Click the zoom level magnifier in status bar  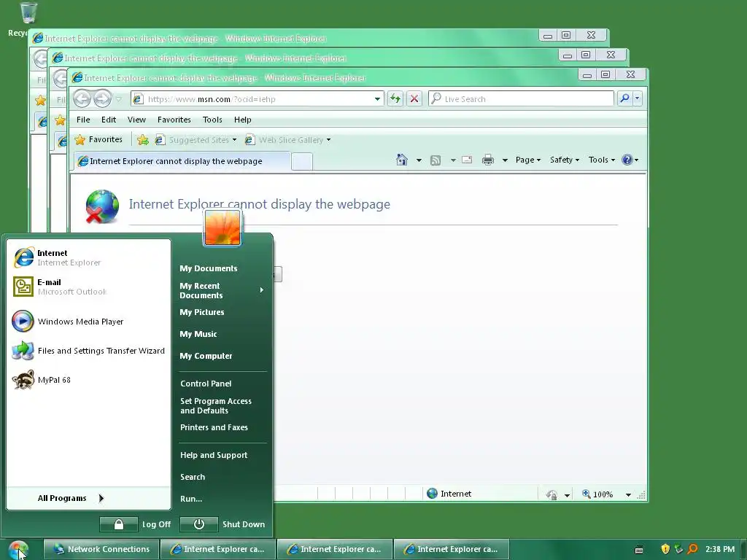587,494
